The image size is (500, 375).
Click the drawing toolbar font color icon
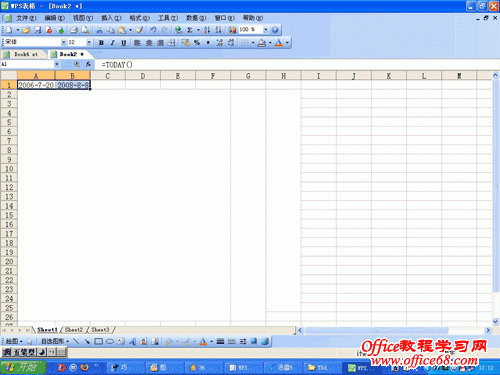click(203, 341)
